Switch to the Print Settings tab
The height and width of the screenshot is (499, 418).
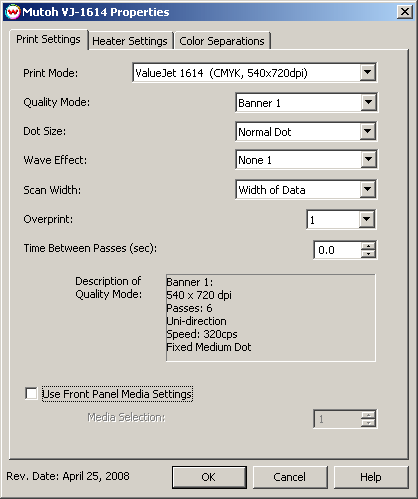48,39
